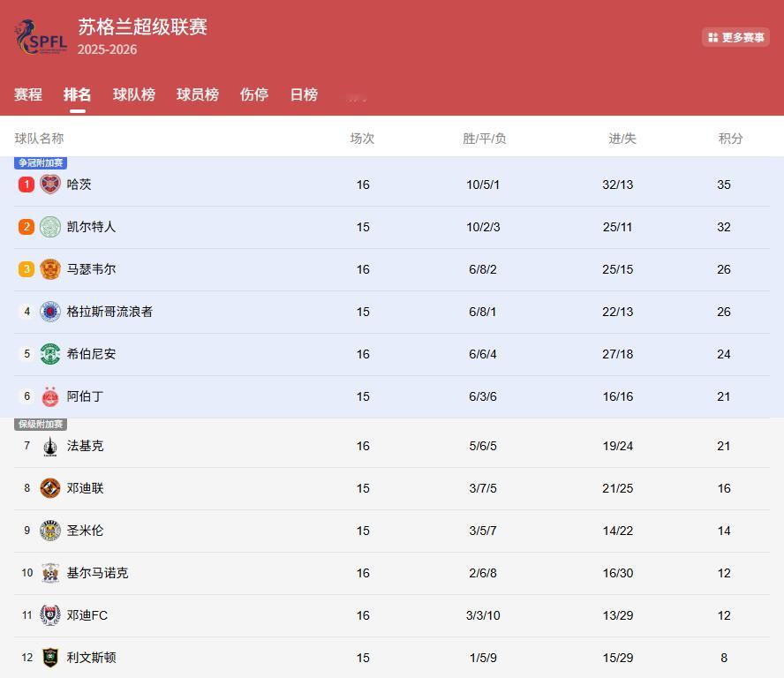Click team name 邓迪FC

coord(87,615)
